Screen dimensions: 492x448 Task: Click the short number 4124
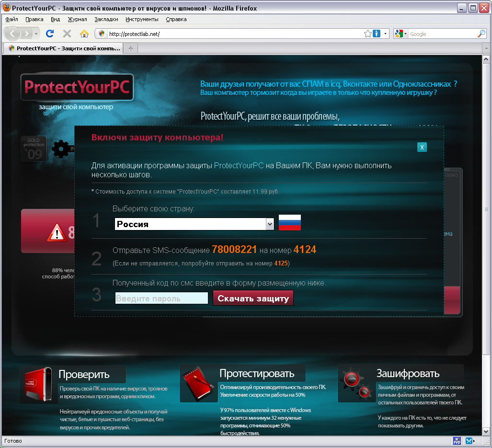tap(305, 250)
